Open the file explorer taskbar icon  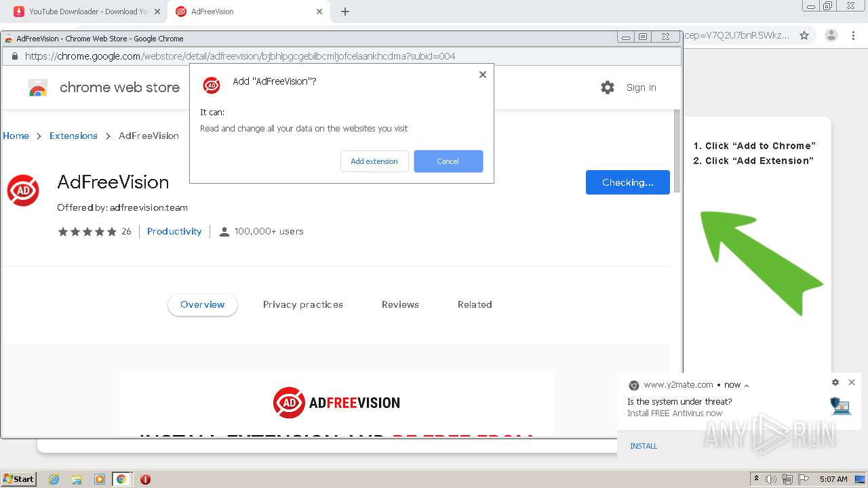pyautogui.click(x=77, y=479)
